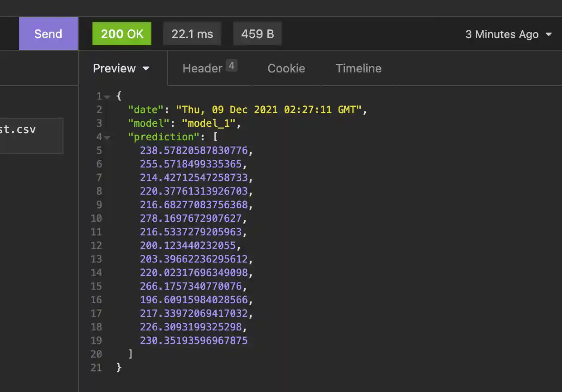Click the 22.1 ms response time indicator
This screenshot has height=392, width=562.
192,33
